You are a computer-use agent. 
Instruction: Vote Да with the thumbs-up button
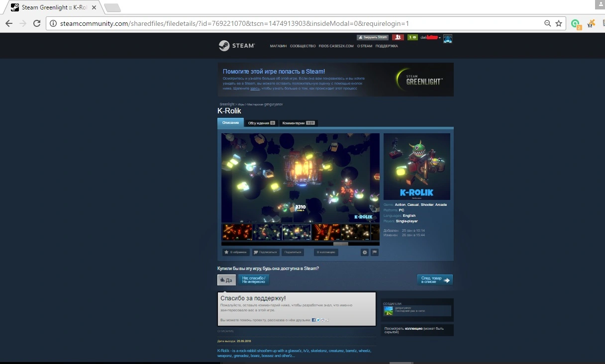pos(226,280)
